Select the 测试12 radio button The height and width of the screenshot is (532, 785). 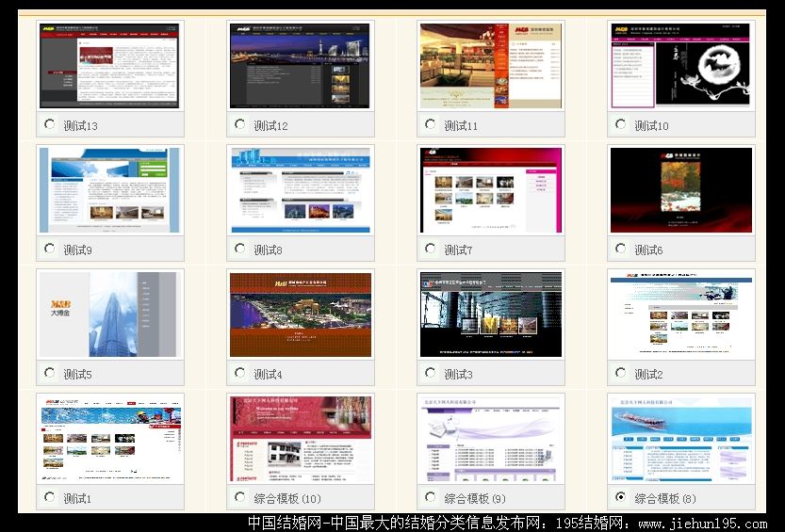tap(239, 124)
